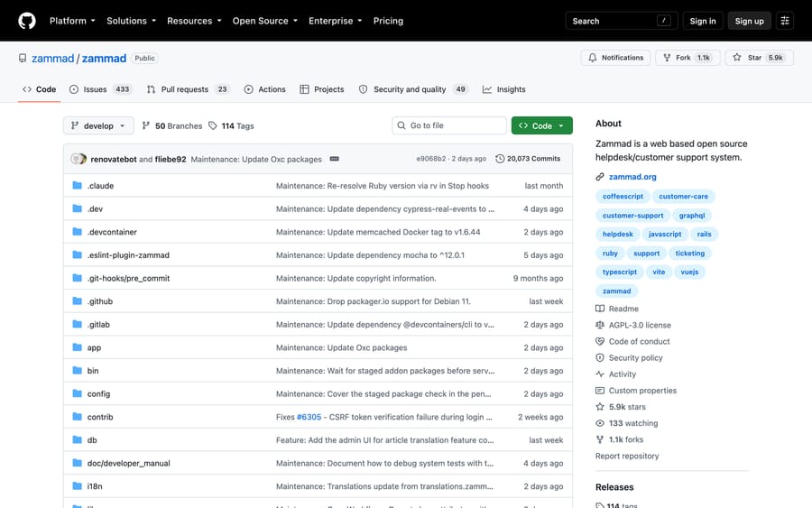Image resolution: width=812 pixels, height=508 pixels.
Task: Switch to the Projects tab
Action: click(x=321, y=89)
